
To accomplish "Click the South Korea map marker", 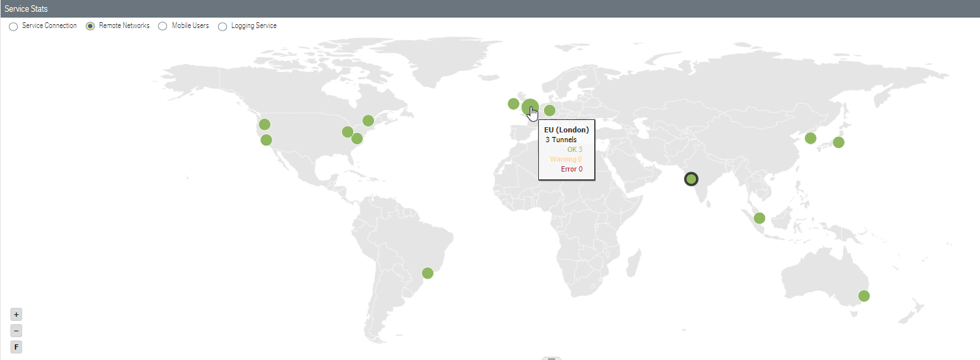I will coord(811,138).
